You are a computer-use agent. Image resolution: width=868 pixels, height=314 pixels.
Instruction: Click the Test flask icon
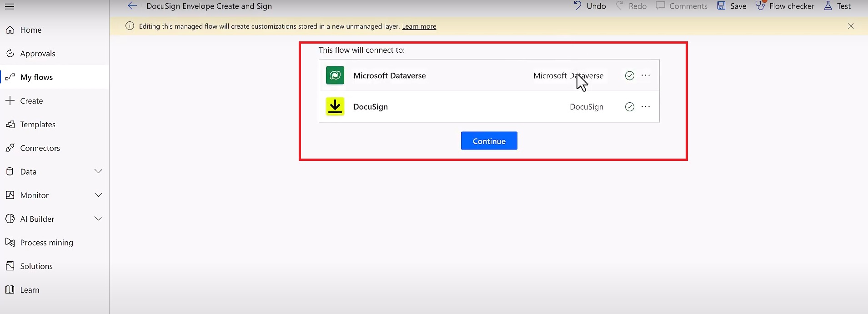click(x=828, y=6)
